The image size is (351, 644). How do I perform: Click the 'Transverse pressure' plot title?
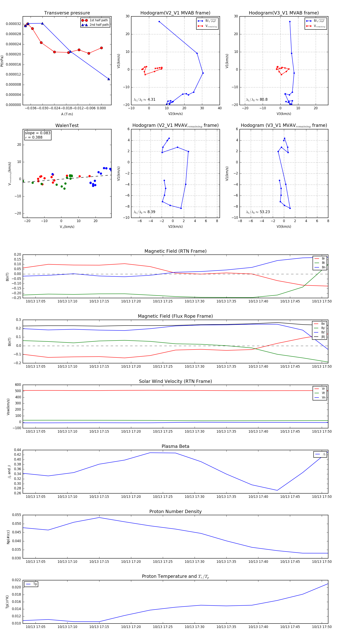click(x=67, y=13)
